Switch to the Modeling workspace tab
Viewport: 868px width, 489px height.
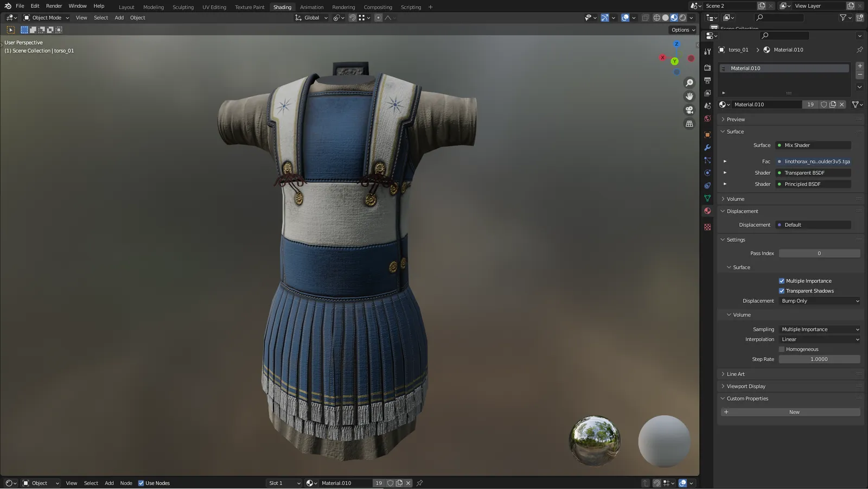pos(154,7)
